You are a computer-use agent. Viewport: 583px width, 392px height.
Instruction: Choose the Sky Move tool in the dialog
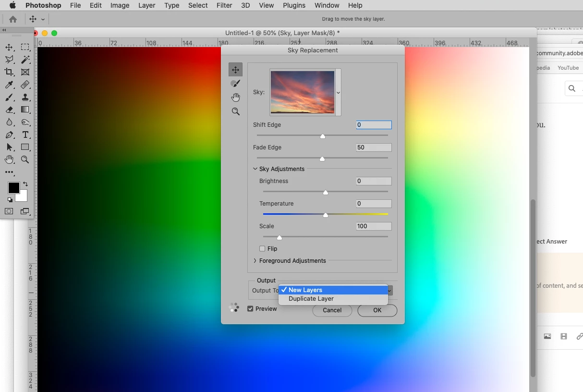click(x=235, y=70)
